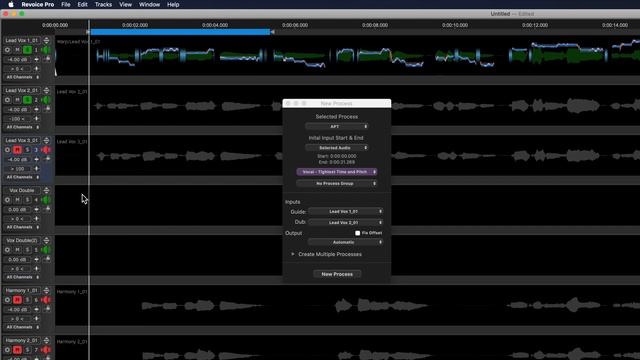The image size is (640, 360).
Task: Click the New Process button
Action: [337, 274]
